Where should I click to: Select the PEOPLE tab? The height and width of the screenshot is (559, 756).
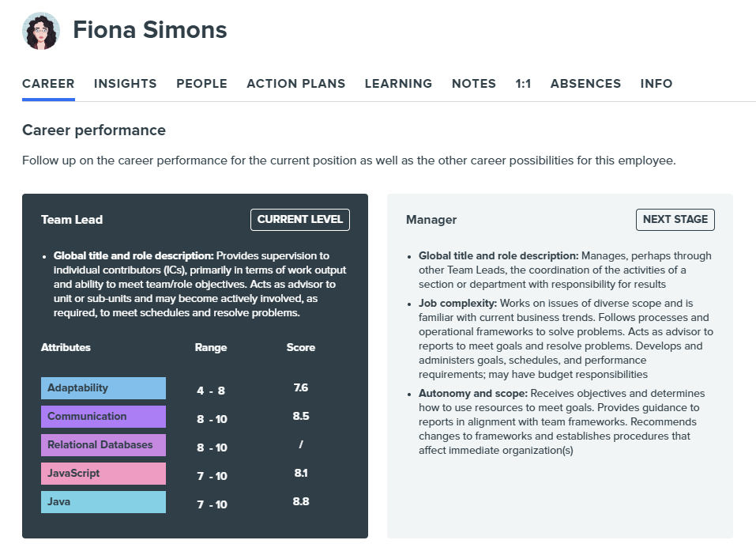[x=201, y=83]
